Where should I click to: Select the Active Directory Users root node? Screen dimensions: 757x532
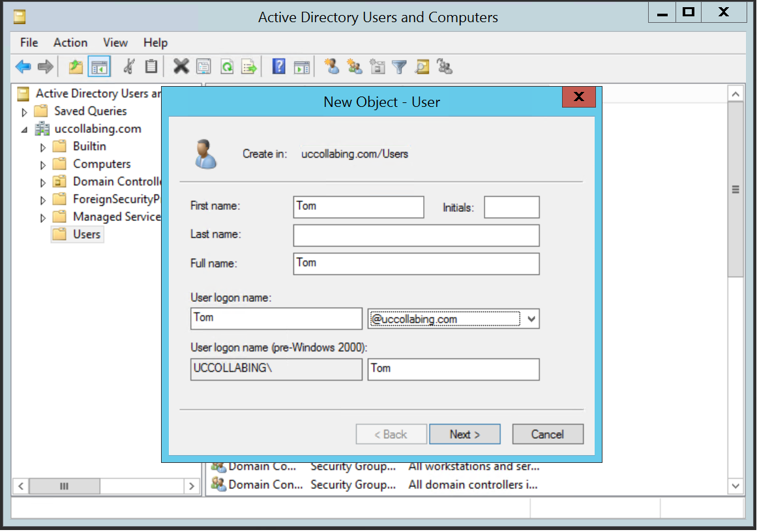98,93
